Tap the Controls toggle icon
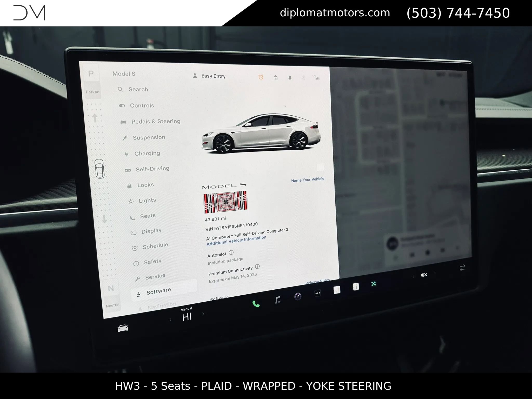The image size is (532, 399). point(122,106)
